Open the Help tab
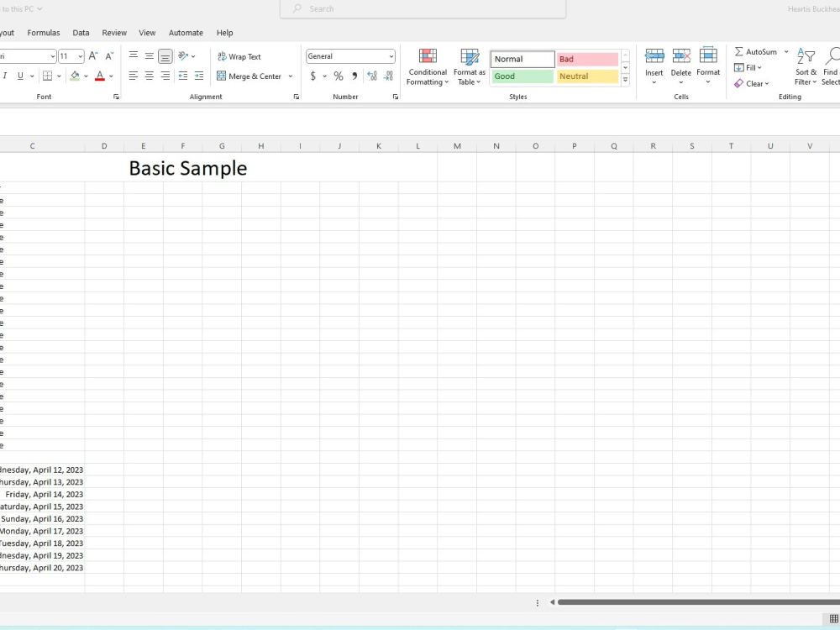840x630 pixels. point(224,33)
